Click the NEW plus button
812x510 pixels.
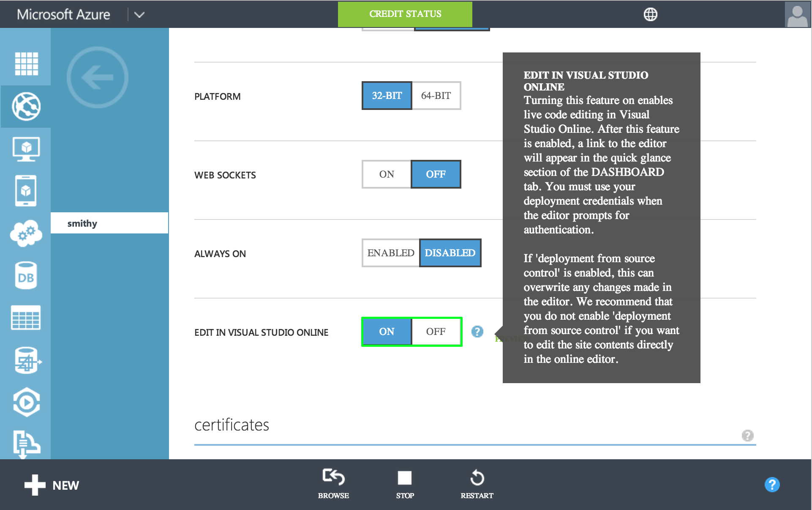tap(52, 485)
